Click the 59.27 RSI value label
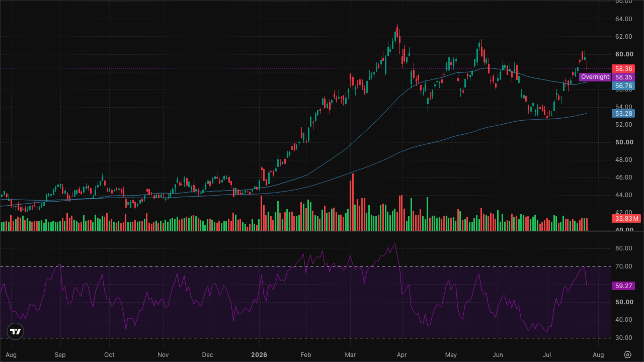The width and height of the screenshot is (644, 362). pyautogui.click(x=623, y=286)
